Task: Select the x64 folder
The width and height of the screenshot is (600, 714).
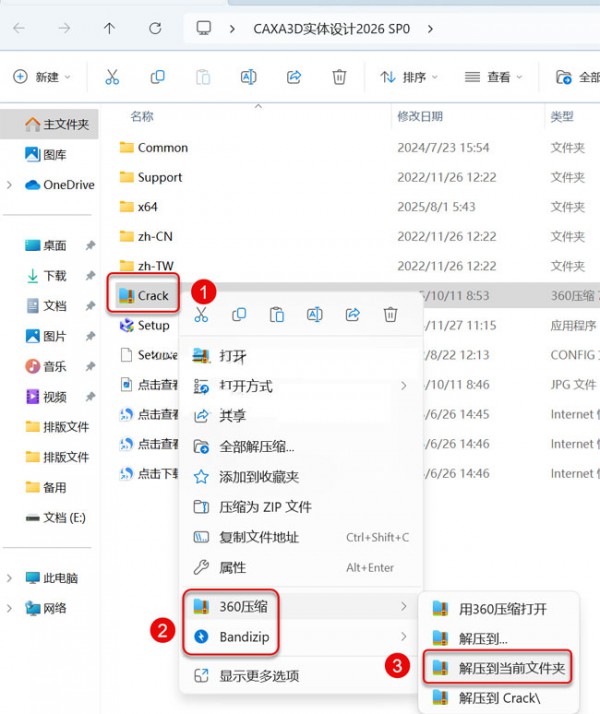Action: [138, 207]
